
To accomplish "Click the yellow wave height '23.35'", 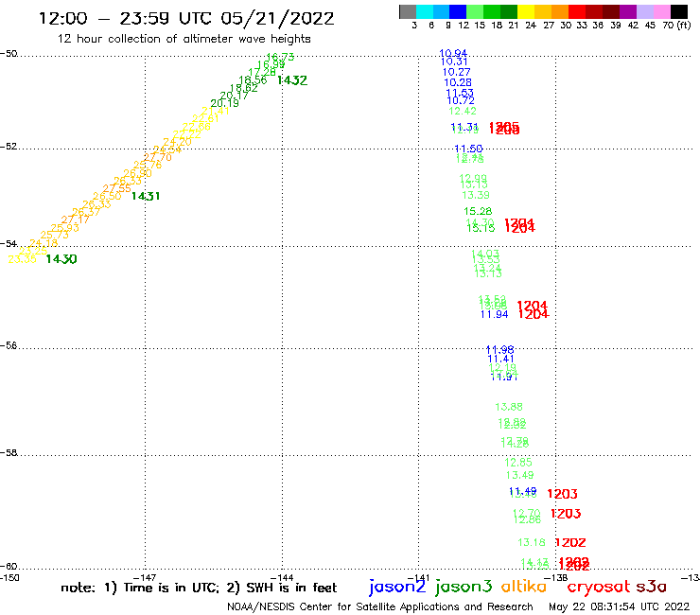I will click(23, 259).
